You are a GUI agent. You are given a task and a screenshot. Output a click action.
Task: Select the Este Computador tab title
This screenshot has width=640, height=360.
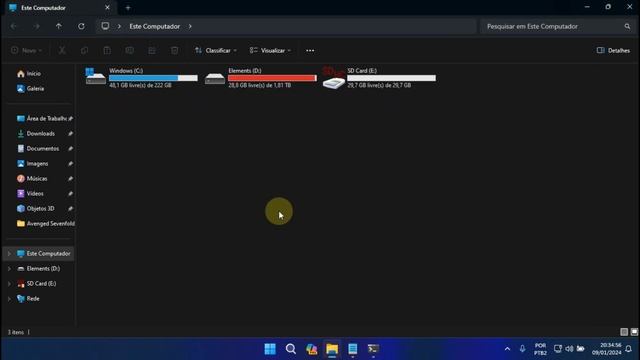[x=43, y=8]
